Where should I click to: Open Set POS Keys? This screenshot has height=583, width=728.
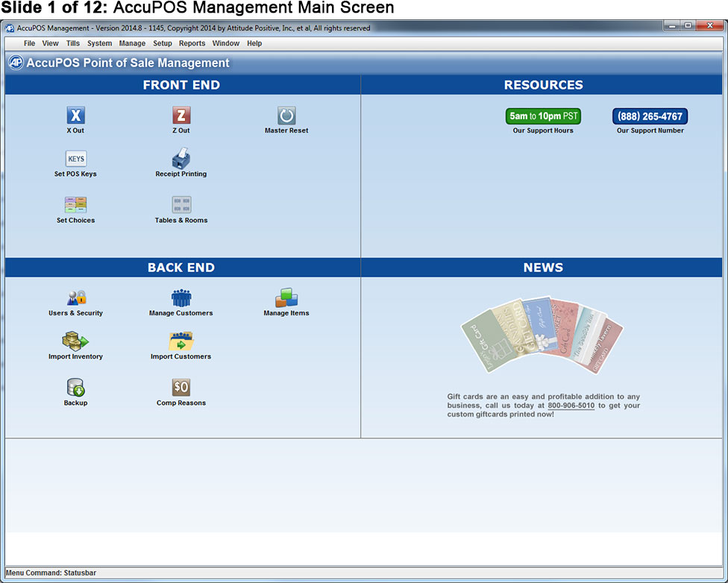click(x=75, y=159)
